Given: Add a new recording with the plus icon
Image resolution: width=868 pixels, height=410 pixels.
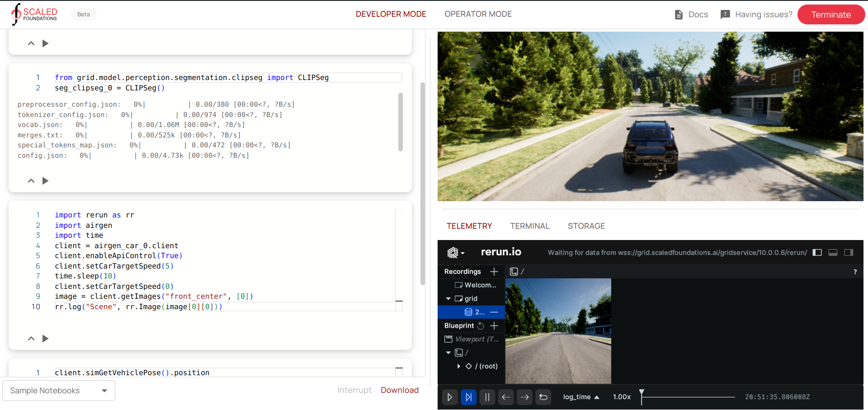Looking at the screenshot, I should pos(494,271).
